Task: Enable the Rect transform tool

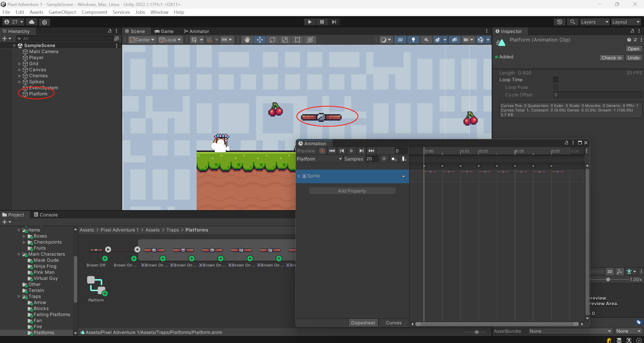Action: tap(297, 40)
